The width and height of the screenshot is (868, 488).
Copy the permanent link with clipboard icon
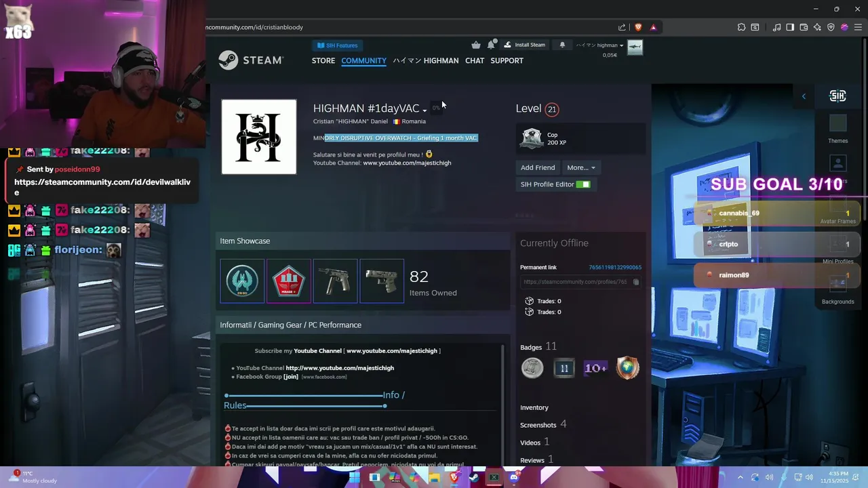click(x=636, y=282)
